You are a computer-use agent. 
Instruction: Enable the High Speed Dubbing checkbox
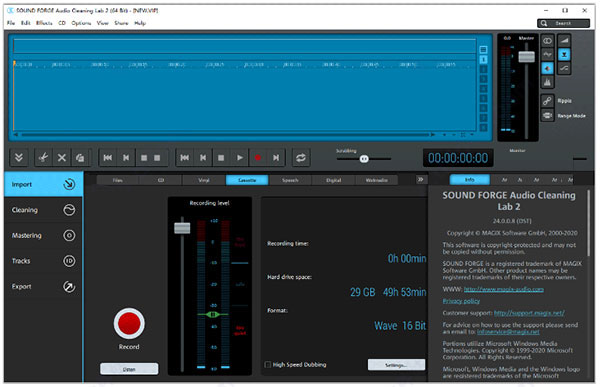[268, 364]
